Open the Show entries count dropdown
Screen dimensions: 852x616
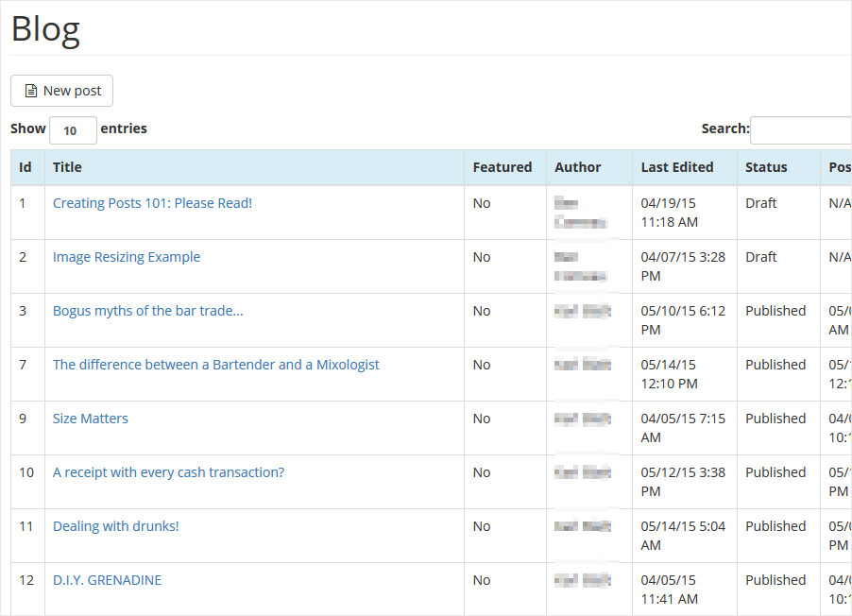[x=73, y=130]
